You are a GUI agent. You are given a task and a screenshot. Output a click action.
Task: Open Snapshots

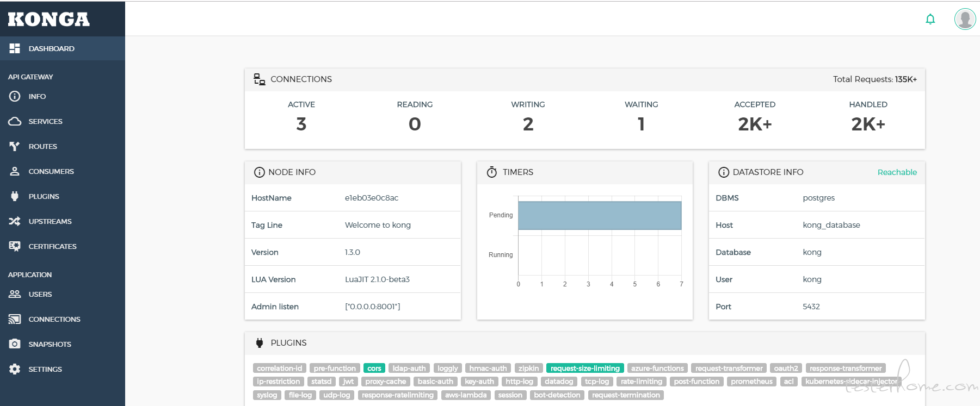click(x=63, y=344)
